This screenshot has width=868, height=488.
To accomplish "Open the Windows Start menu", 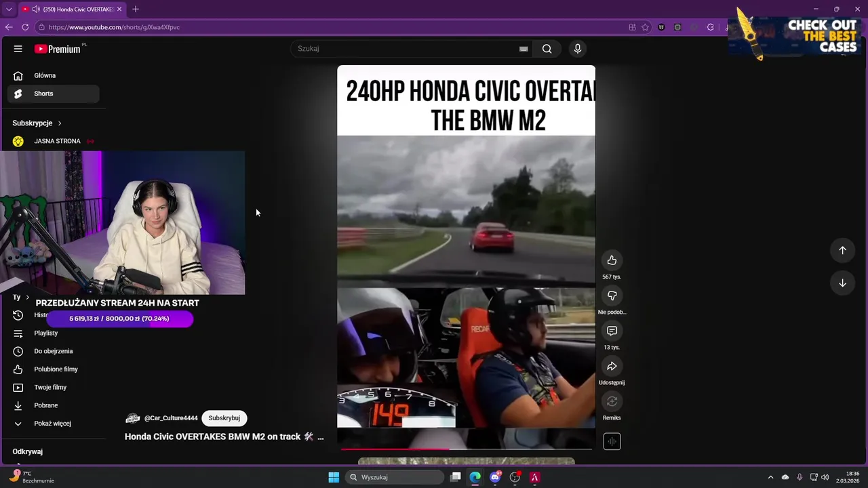I will [x=334, y=477].
